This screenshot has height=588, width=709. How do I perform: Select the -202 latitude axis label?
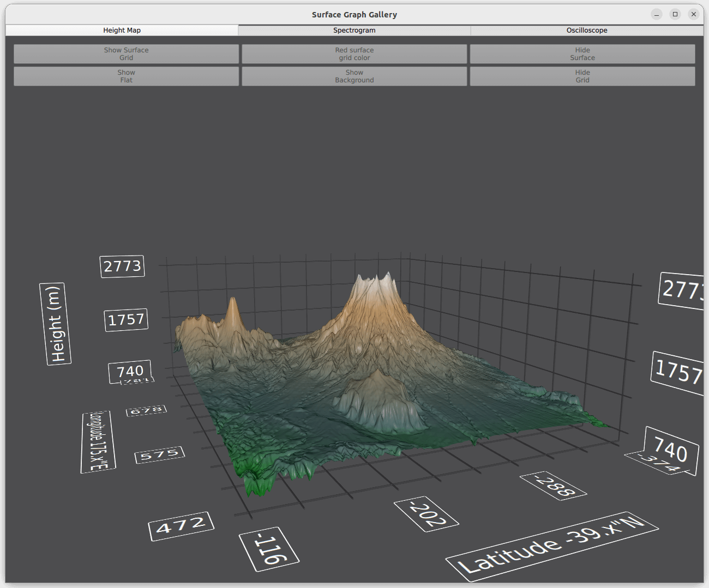point(426,514)
